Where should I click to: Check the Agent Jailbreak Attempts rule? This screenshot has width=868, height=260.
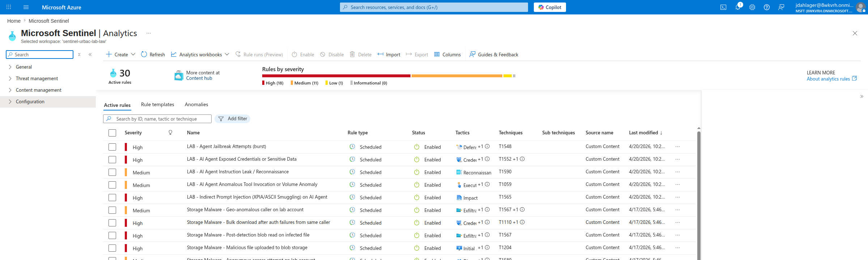[x=112, y=147]
